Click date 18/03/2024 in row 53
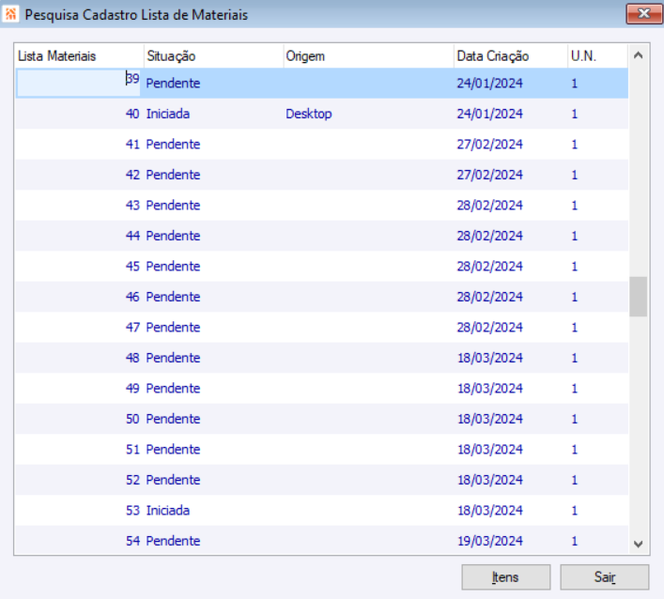664x599 pixels. coord(490,510)
